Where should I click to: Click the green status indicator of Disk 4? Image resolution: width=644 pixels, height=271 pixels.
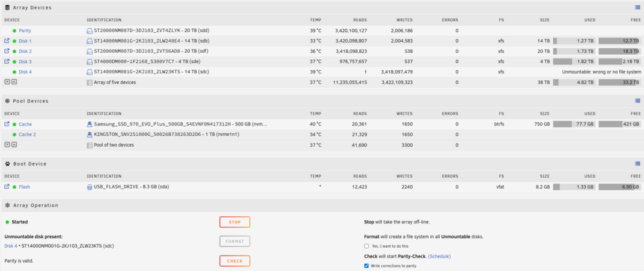(14, 72)
